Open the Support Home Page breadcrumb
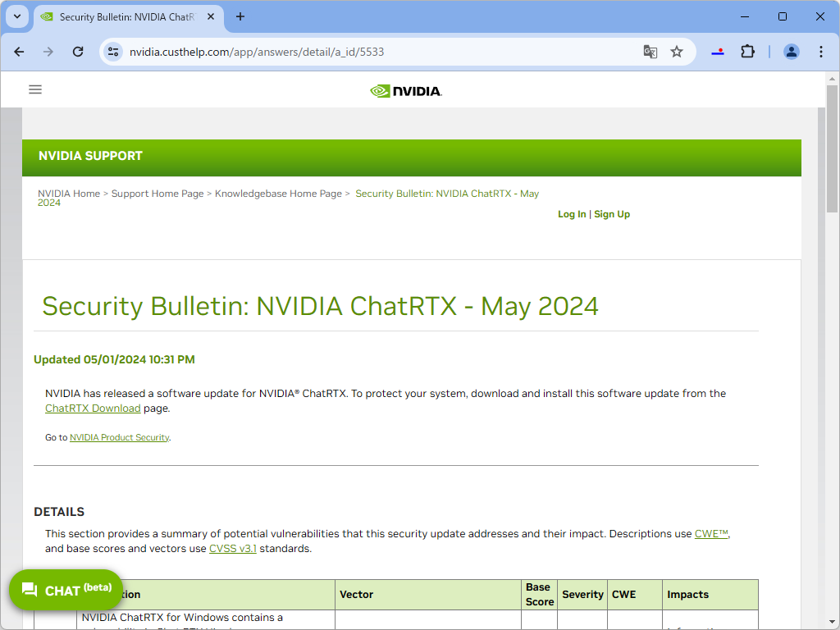 click(157, 194)
